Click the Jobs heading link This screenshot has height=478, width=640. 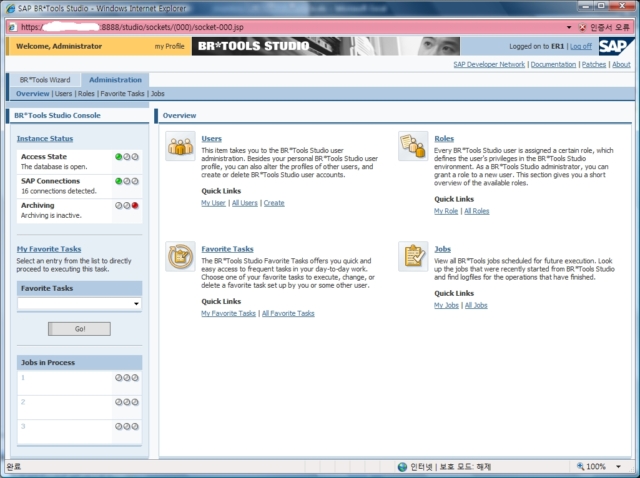tap(442, 249)
